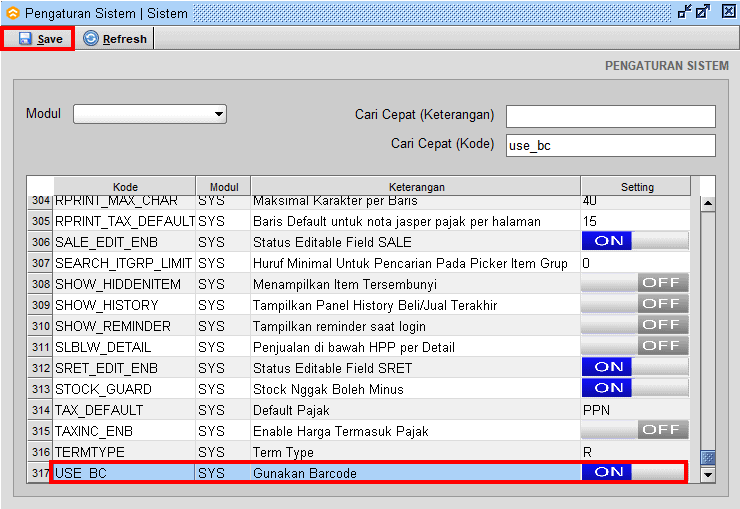Viewport: 740px width, 509px height.
Task: Toggle SALE_EDIT_ENB setting off
Action: [635, 241]
